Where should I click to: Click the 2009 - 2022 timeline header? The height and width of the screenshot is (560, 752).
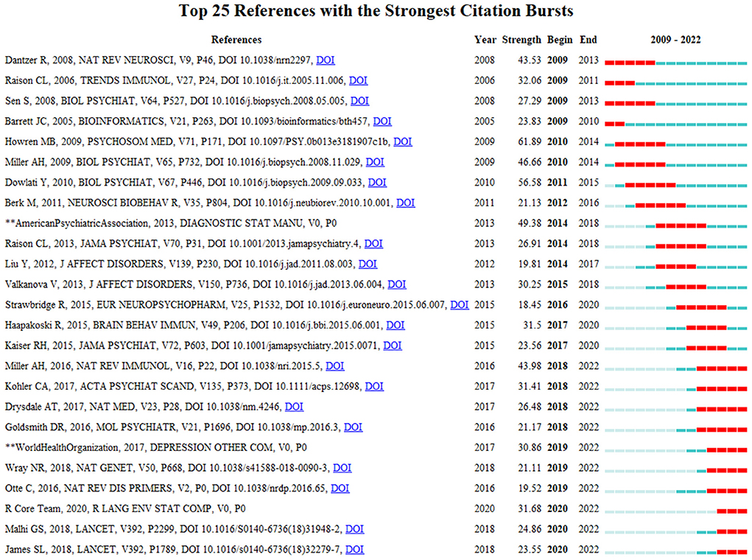675,40
